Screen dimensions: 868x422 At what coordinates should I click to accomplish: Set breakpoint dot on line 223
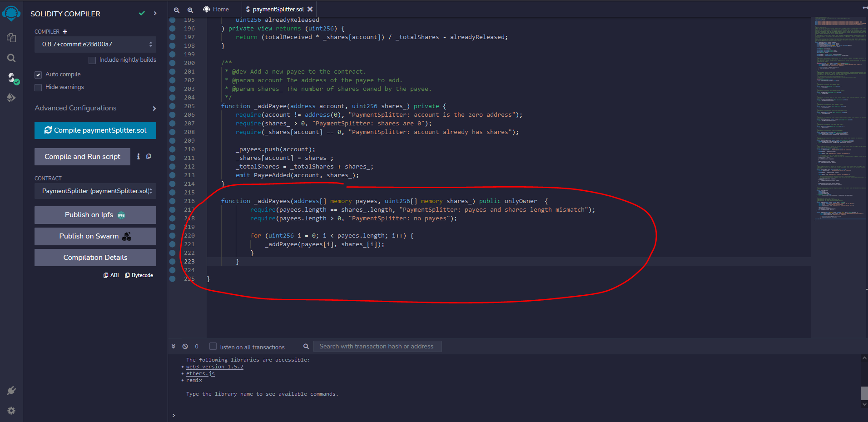(173, 262)
